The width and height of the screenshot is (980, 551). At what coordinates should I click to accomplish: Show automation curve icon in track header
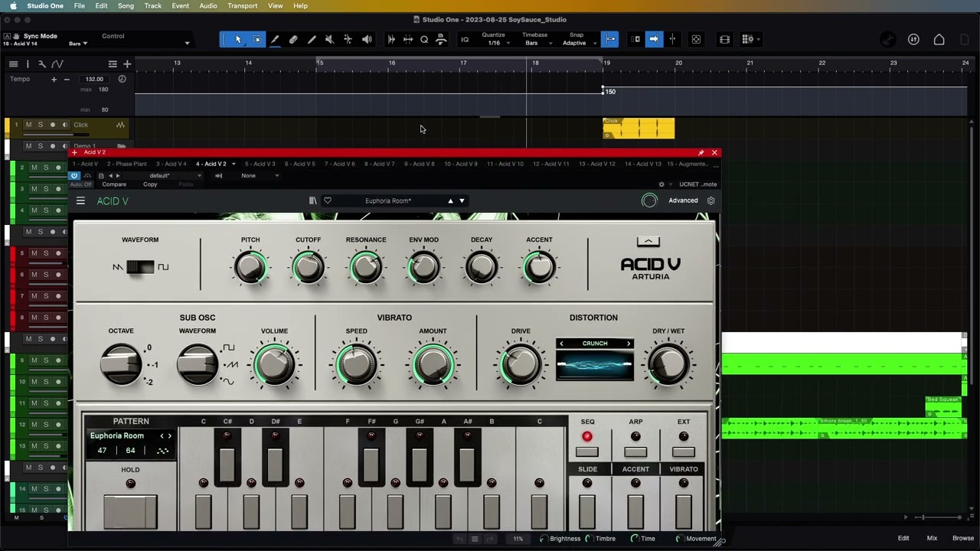57,64
